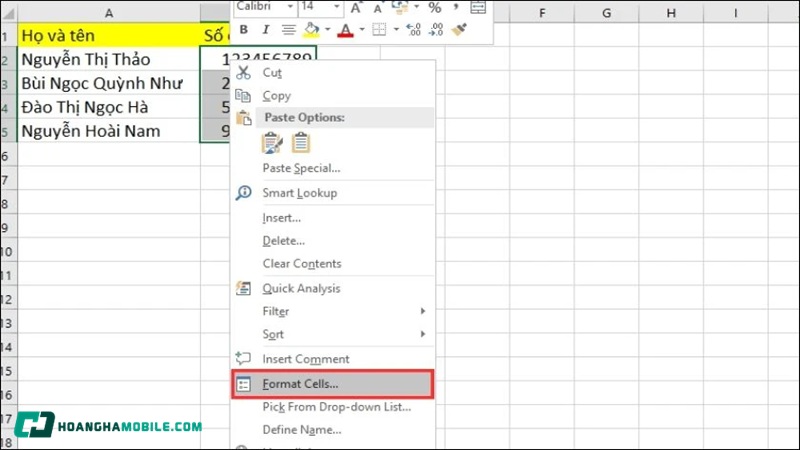Toggle italic in the mini toolbar

pyautogui.click(x=265, y=30)
